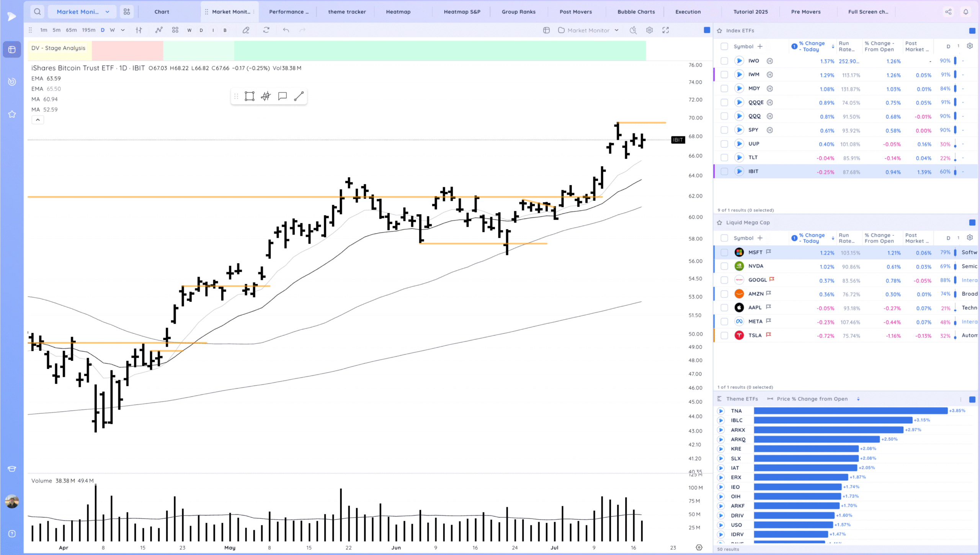Click the TSLA symbol row

755,336
